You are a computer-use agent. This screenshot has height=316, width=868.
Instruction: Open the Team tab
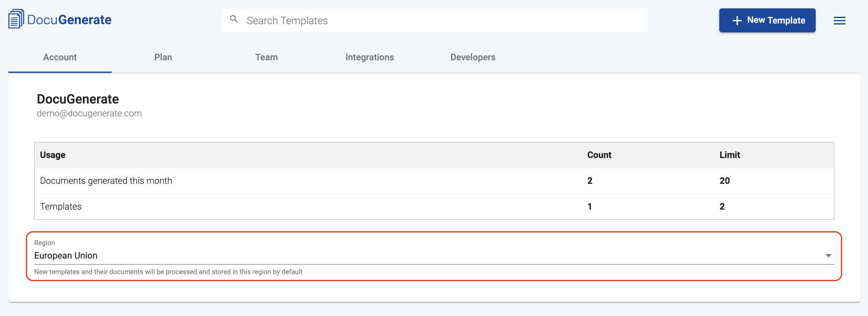click(266, 57)
